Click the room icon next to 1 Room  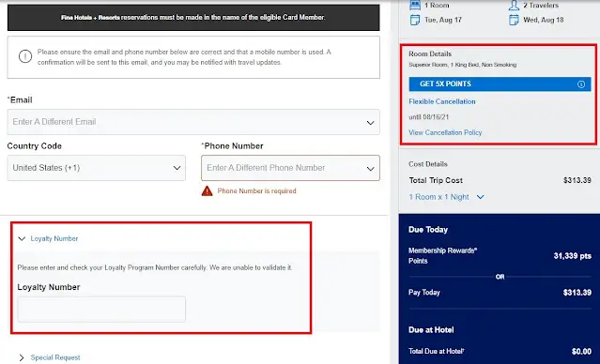tap(415, 5)
